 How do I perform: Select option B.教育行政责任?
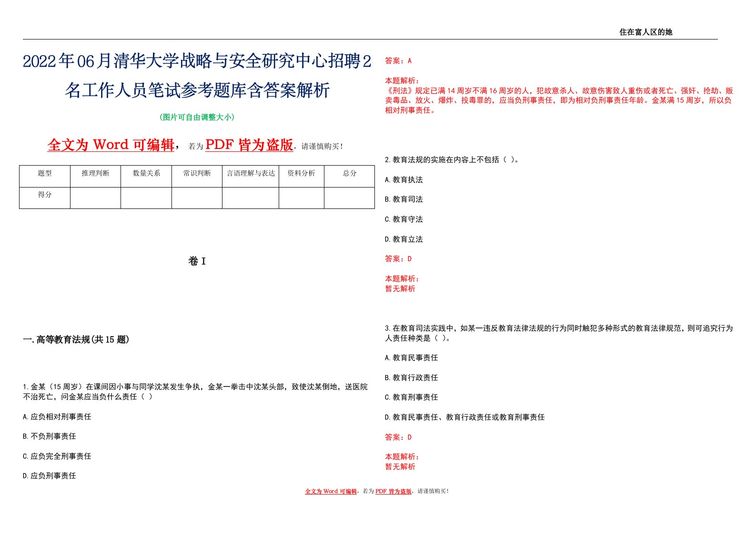click(411, 377)
